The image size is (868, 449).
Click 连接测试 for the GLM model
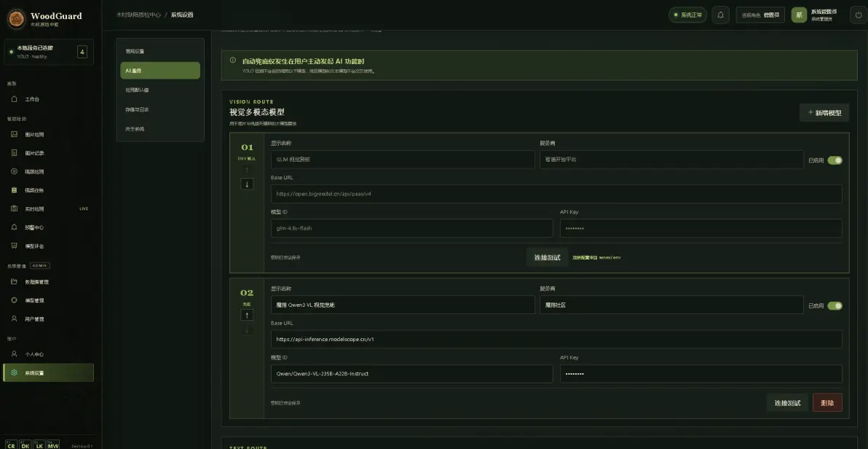547,257
